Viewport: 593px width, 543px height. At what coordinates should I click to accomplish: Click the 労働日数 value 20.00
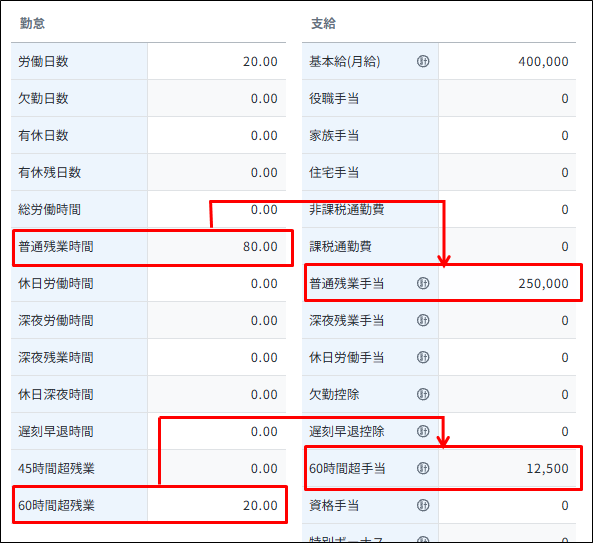(x=260, y=62)
